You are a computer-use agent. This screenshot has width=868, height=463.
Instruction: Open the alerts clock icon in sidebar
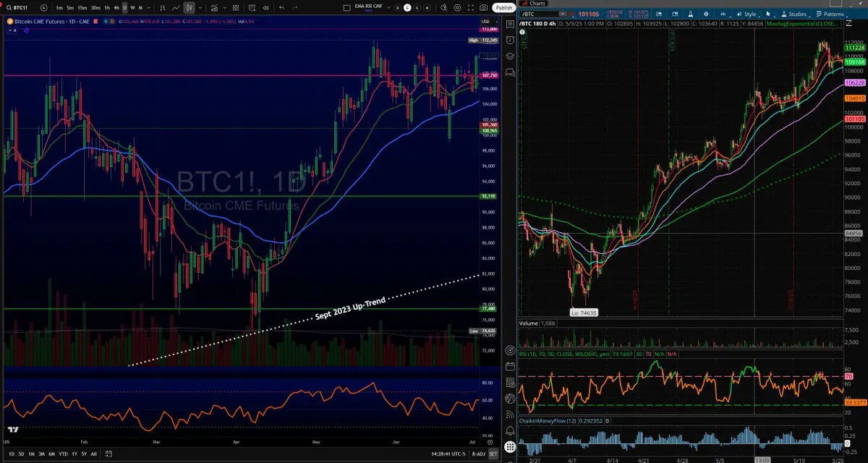(509, 40)
